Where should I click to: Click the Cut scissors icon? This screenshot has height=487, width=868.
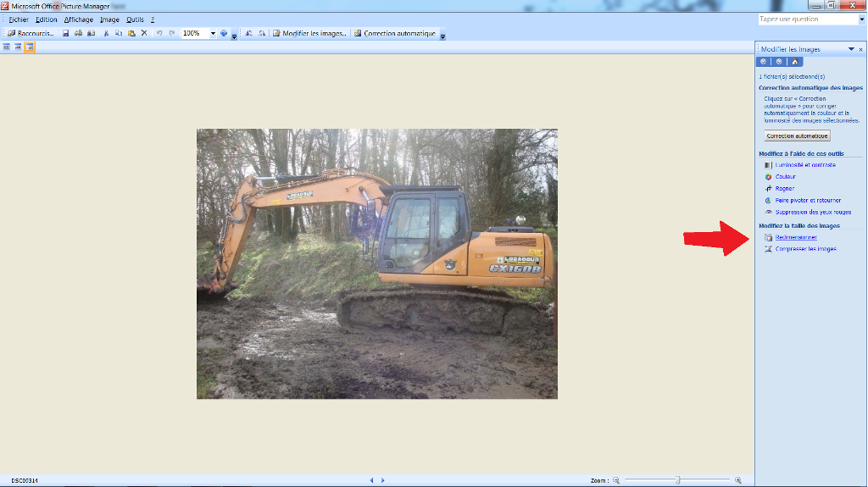[x=106, y=33]
